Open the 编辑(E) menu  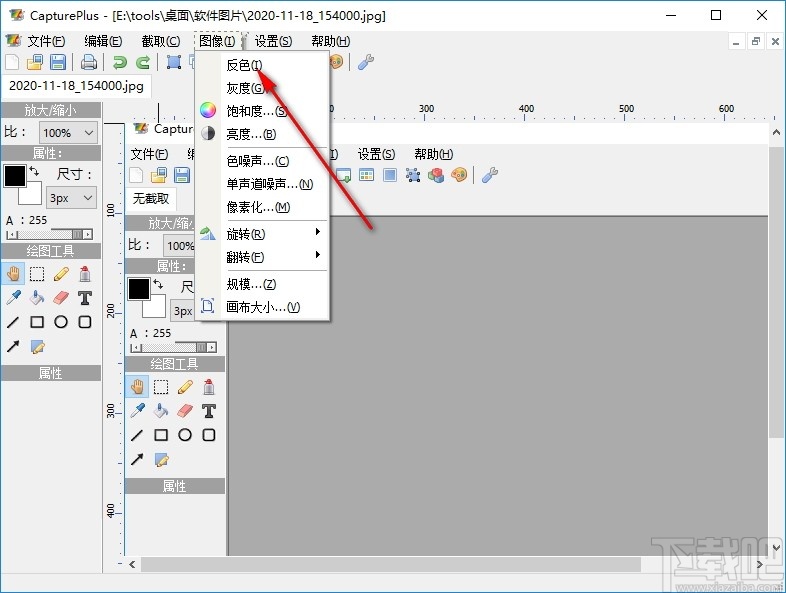[x=103, y=41]
